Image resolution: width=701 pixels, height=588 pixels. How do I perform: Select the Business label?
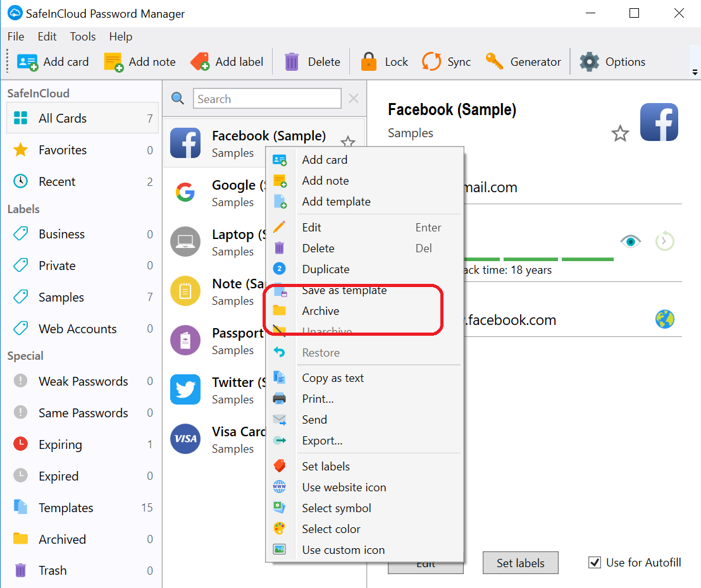[x=83, y=234]
